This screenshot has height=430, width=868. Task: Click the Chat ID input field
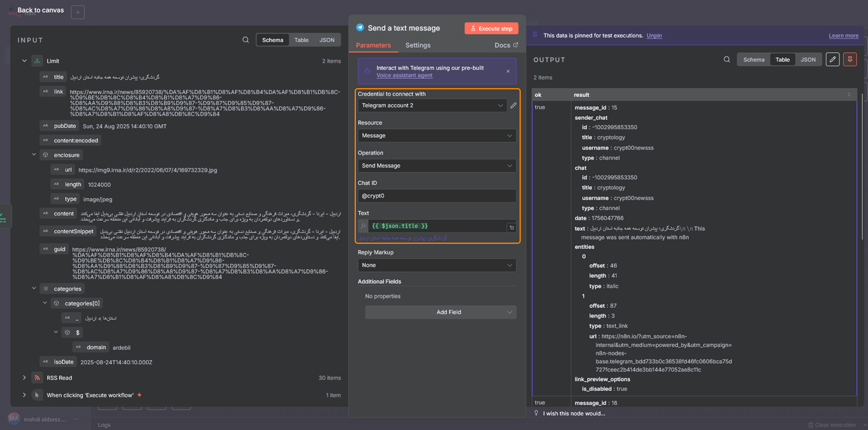click(x=436, y=196)
